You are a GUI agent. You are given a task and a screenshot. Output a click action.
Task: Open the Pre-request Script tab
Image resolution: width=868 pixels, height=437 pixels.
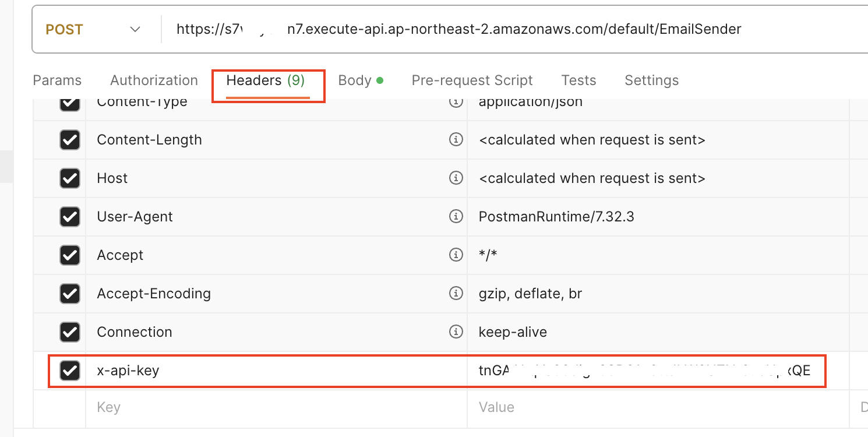pyautogui.click(x=472, y=80)
